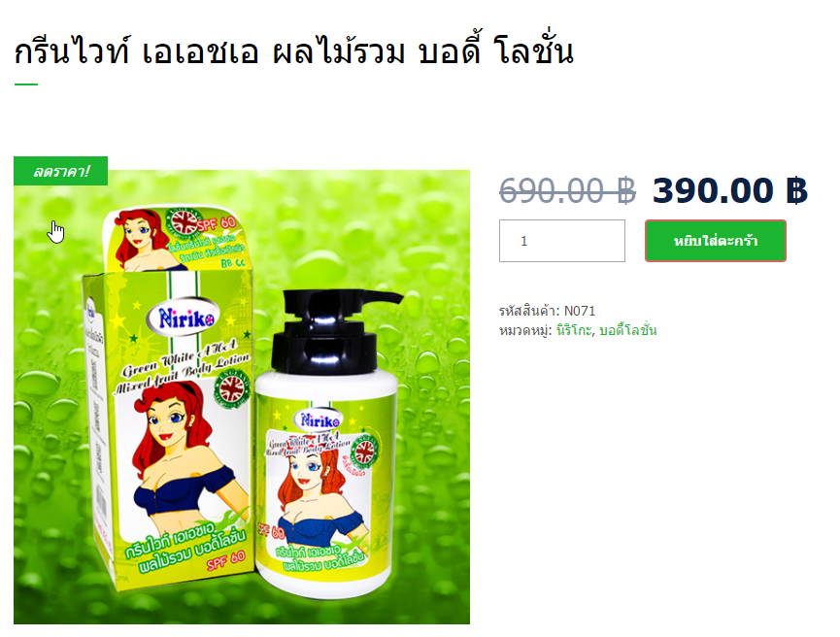The width and height of the screenshot is (840, 637).
Task: Click the UK flag seal on bottle label
Action: tap(364, 450)
